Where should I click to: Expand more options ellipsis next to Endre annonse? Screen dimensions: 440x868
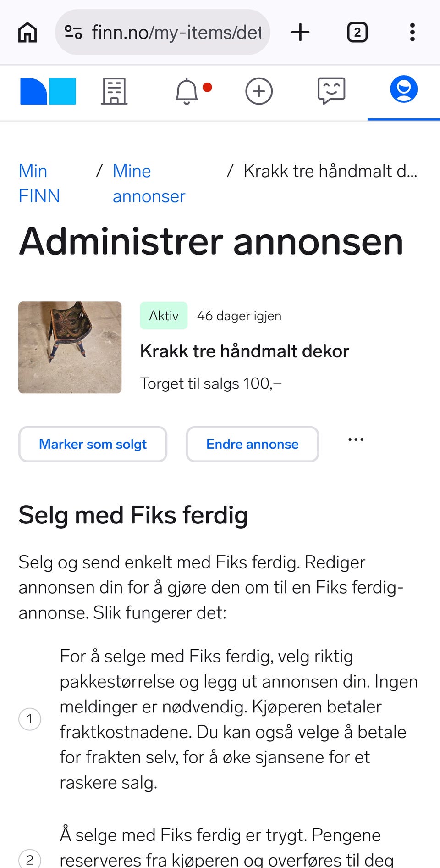(x=356, y=440)
